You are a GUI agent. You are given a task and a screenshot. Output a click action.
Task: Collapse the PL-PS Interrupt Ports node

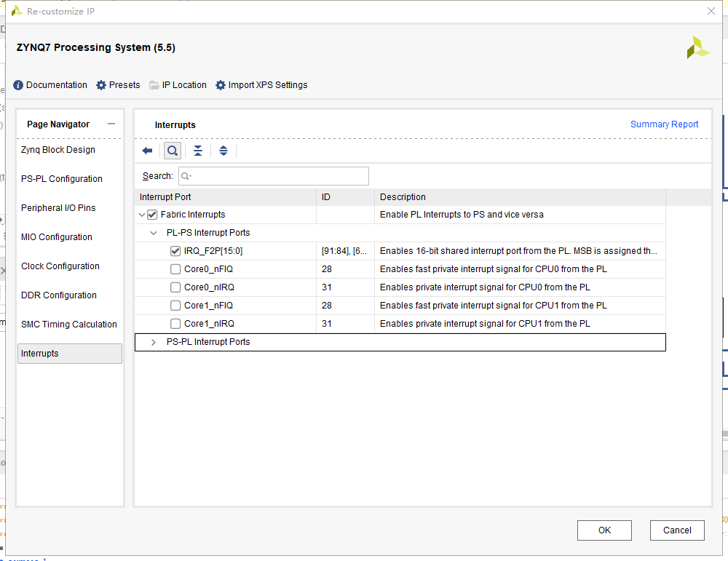153,233
